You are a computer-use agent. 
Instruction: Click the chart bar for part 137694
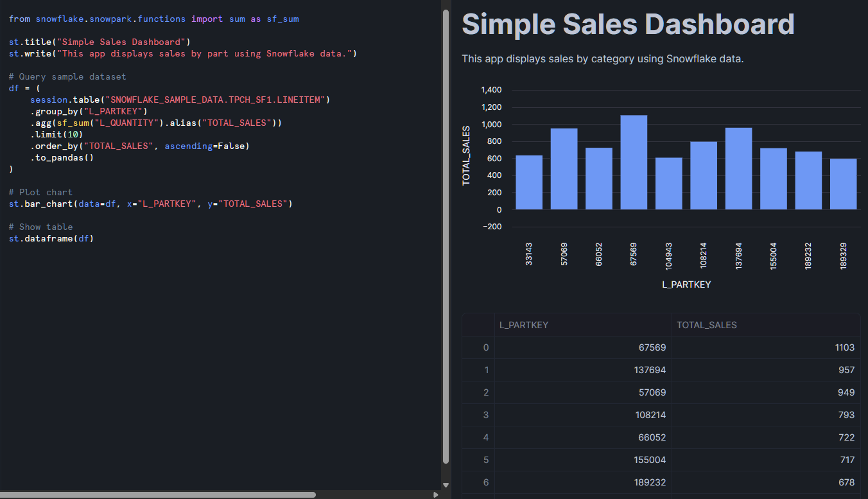point(738,168)
